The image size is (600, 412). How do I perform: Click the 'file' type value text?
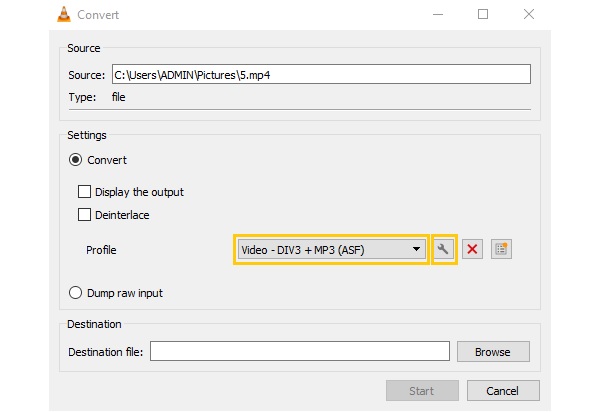point(119,97)
